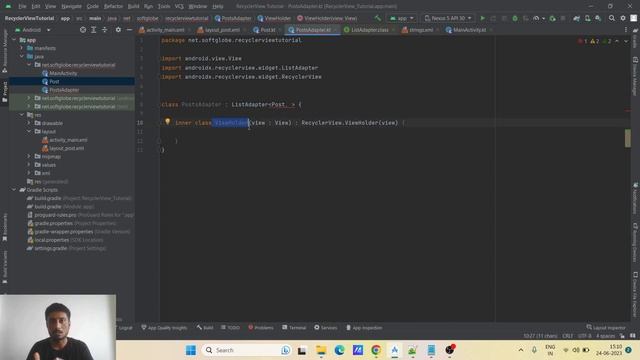
Task: Go to next highlighted error arrow
Action: click(626, 41)
